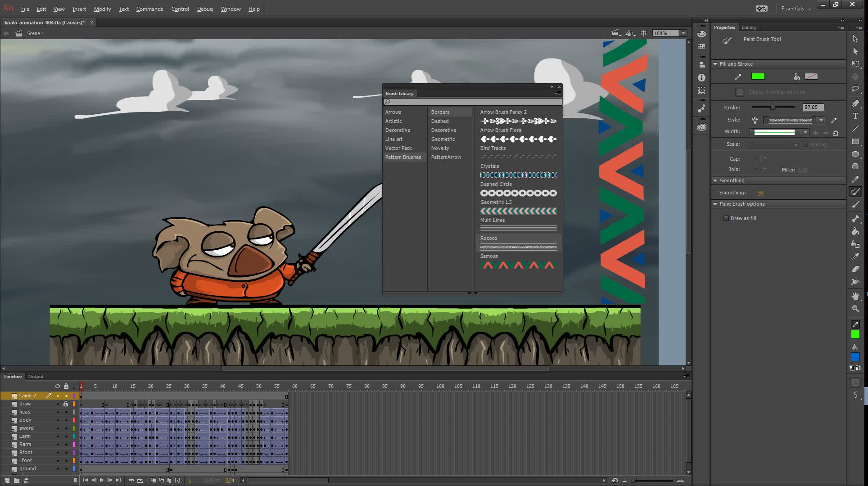
Task: Enable Draw as fill checkbox
Action: click(726, 218)
